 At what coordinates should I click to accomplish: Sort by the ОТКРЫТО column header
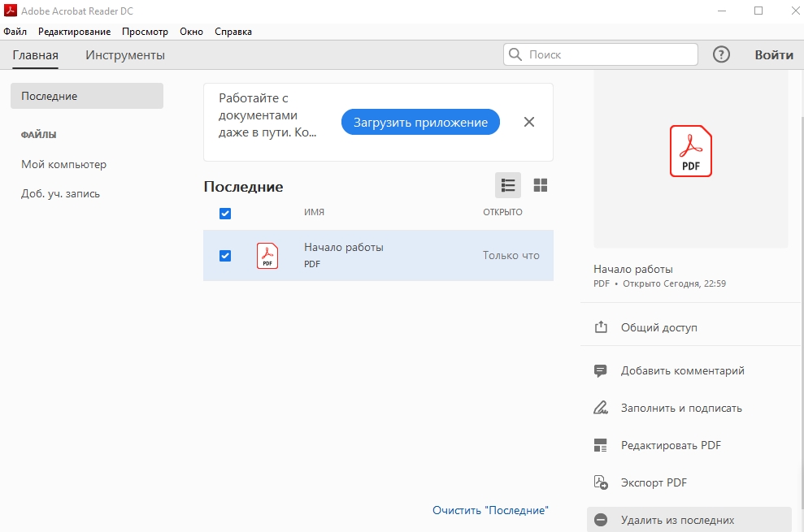[502, 212]
